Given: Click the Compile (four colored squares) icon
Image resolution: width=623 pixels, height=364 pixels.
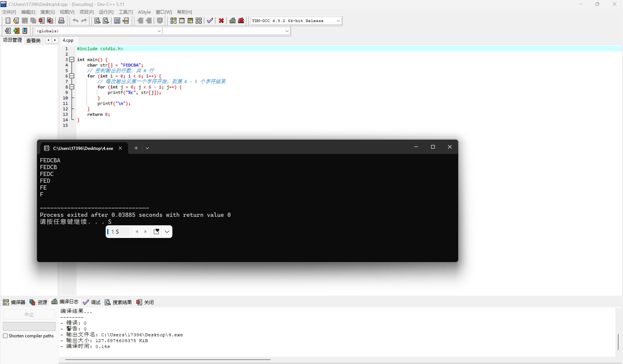Looking at the screenshot, I should pyautogui.click(x=173, y=21).
